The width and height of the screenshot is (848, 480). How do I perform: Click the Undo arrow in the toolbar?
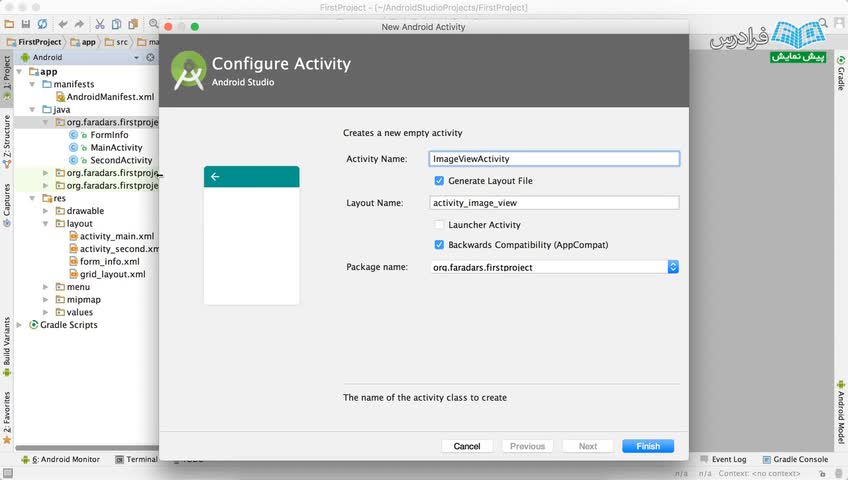pyautogui.click(x=63, y=24)
